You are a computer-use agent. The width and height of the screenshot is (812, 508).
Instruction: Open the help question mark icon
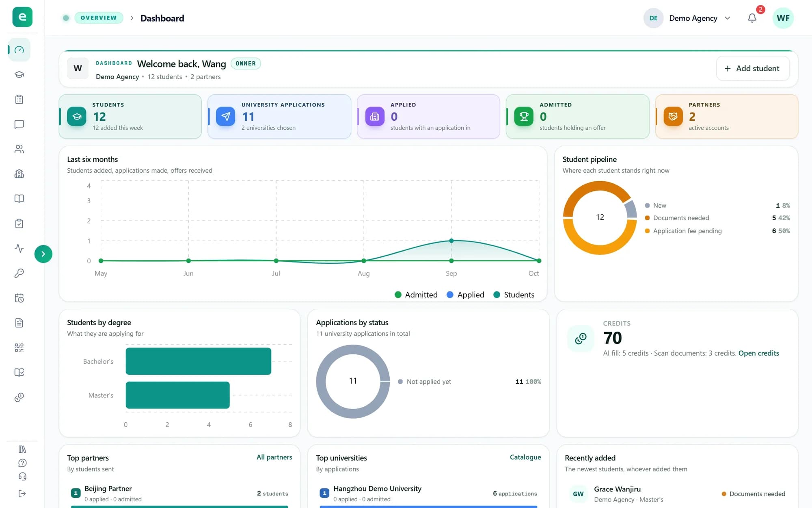pyautogui.click(x=22, y=463)
